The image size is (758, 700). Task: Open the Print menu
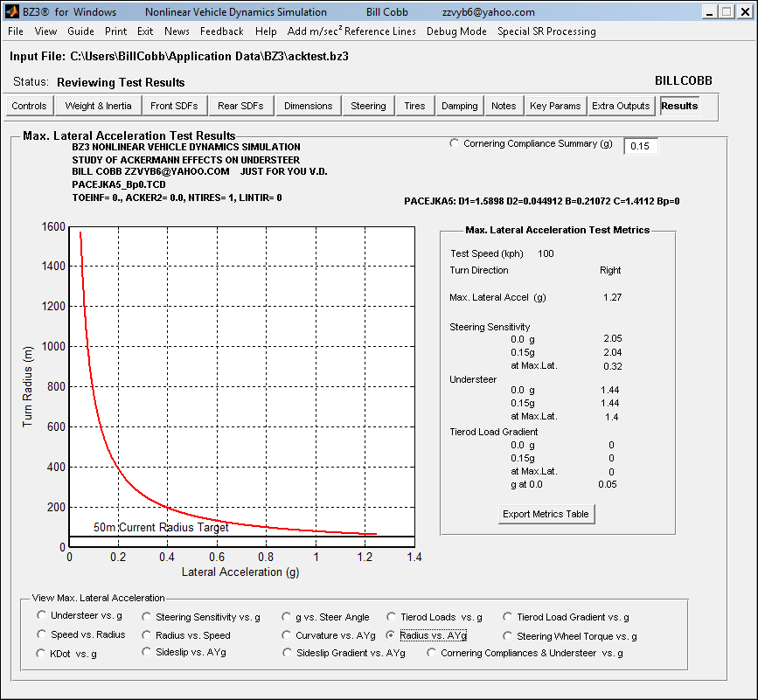(116, 31)
